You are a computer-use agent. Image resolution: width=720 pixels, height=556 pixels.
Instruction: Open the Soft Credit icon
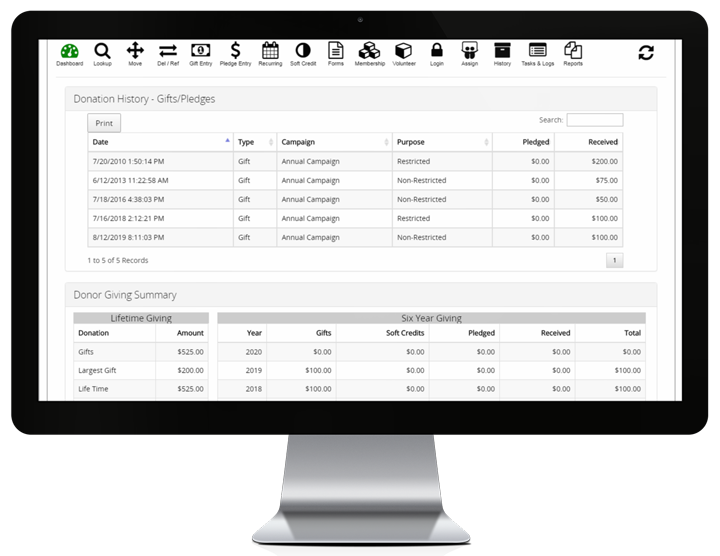pos(303,55)
